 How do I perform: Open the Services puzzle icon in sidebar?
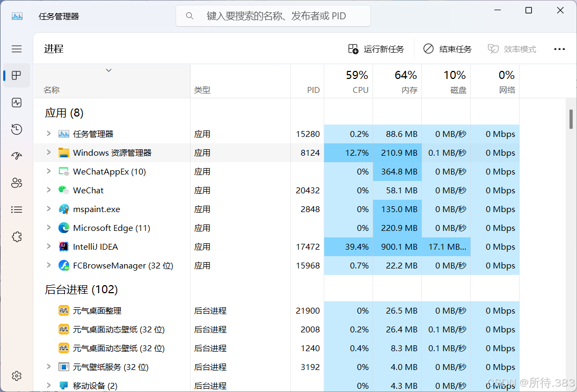17,237
